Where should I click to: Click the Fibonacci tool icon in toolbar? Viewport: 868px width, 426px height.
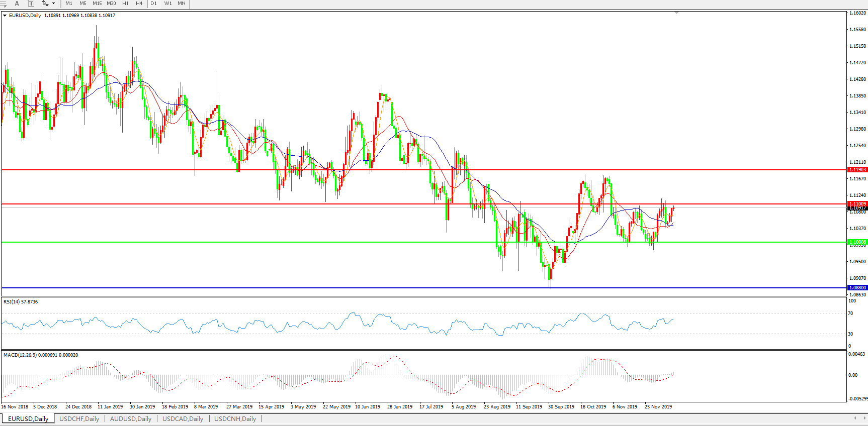3,4
